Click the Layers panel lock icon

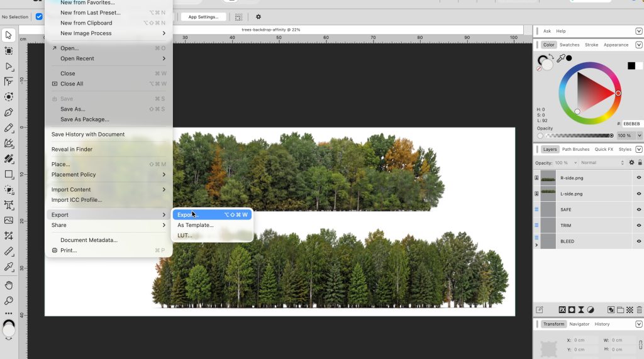tap(640, 163)
